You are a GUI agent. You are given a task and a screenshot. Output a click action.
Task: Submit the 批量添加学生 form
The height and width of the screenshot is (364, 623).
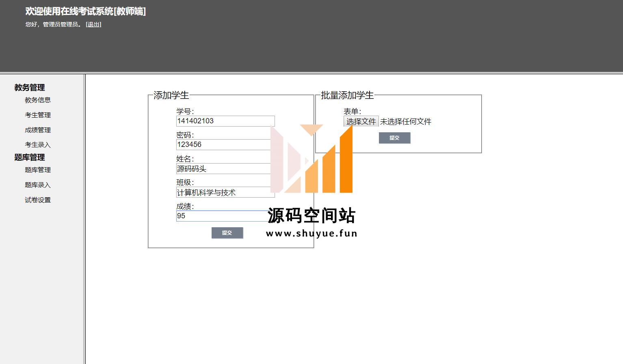[394, 138]
